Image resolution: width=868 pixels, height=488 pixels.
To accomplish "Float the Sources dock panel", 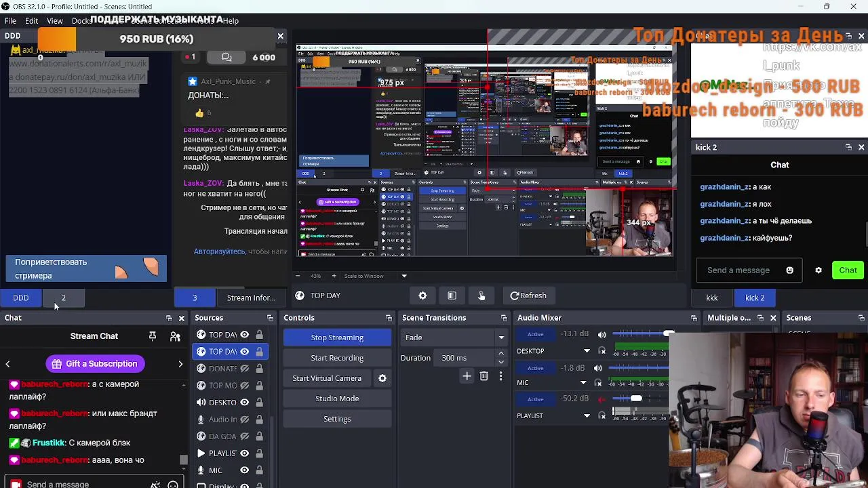I will 270,318.
